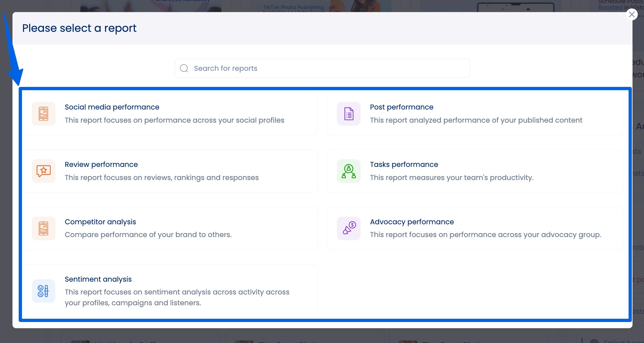Click 'This report focuses on reviews, rankings and responses'
Viewport: 644px width, 343px height.
pyautogui.click(x=162, y=178)
